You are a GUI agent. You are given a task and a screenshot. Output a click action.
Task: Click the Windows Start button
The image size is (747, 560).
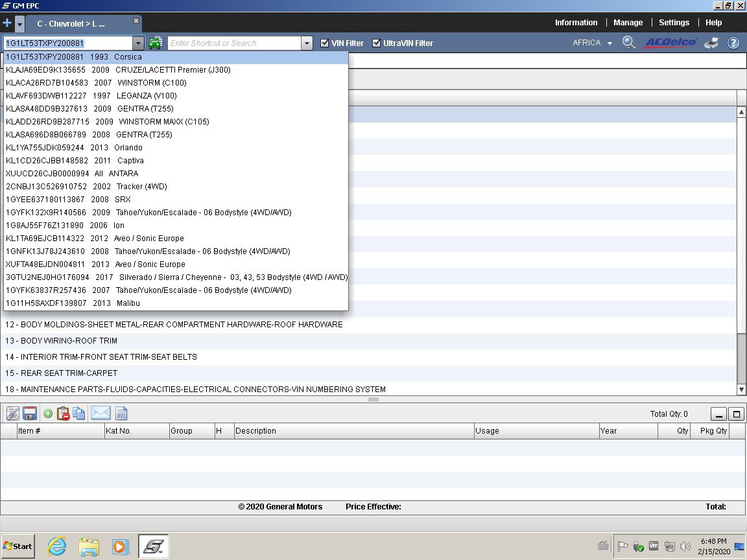tap(18, 546)
